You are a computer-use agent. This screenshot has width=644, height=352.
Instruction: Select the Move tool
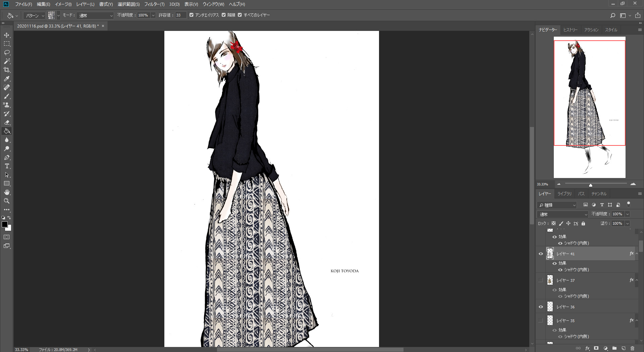point(7,35)
